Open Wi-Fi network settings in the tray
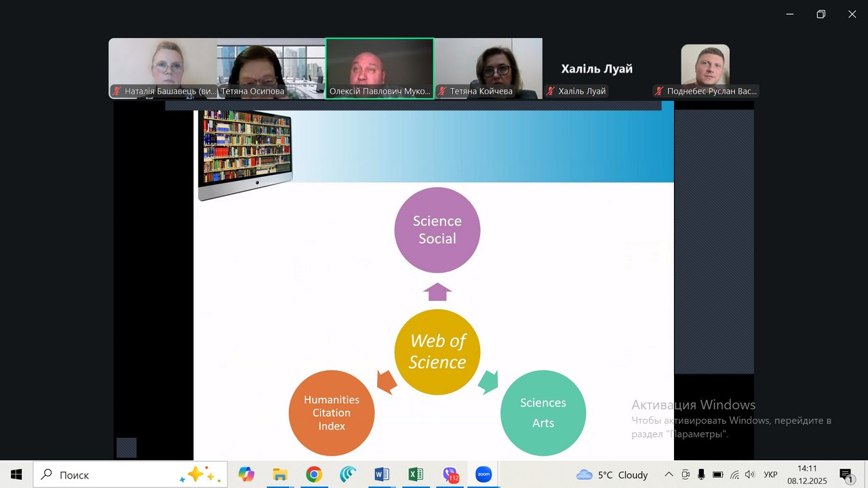The width and height of the screenshot is (868, 488). point(734,474)
